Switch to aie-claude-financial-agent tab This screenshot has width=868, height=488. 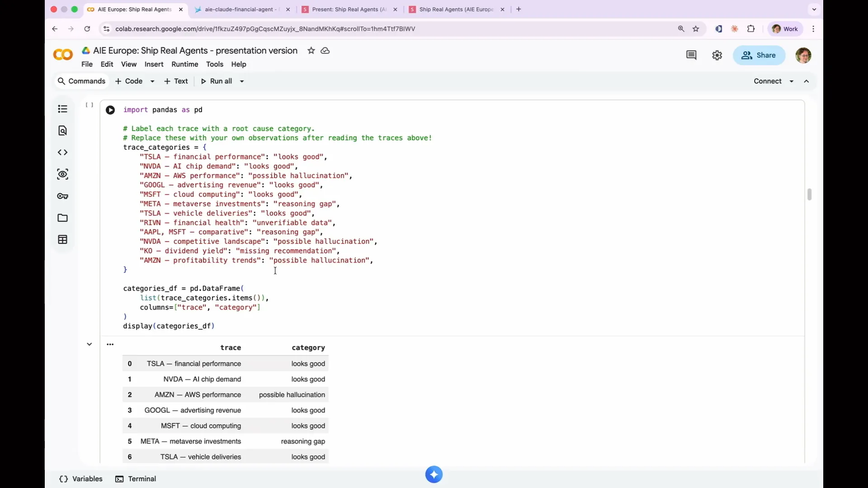tap(242, 9)
